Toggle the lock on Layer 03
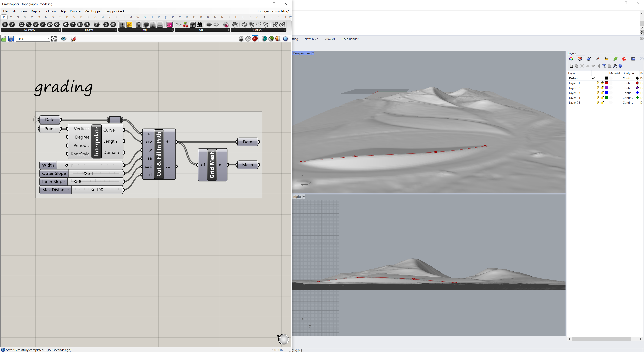 (x=602, y=93)
